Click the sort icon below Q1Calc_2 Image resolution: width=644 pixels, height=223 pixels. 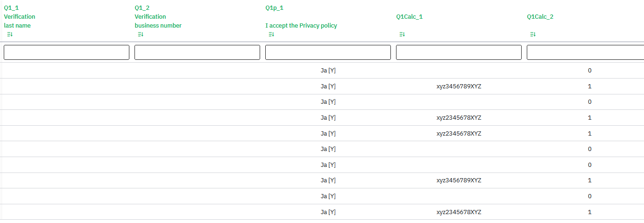click(533, 35)
